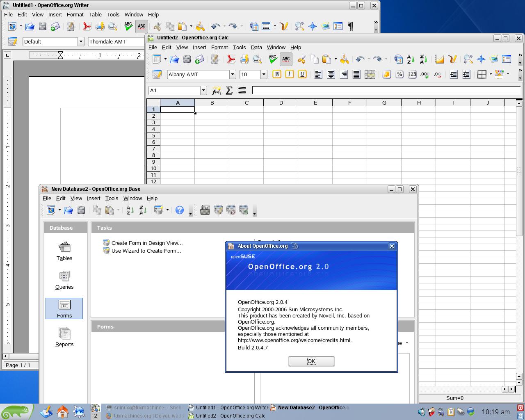
Task: Open the Tables section in Base sidebar
Action: [64, 251]
